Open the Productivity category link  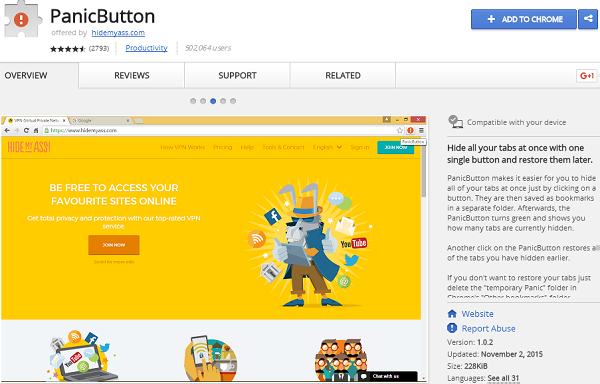click(147, 48)
